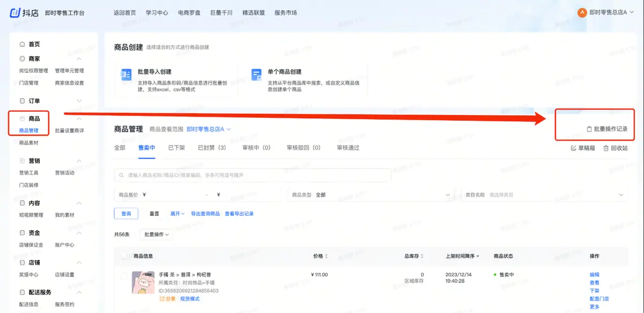644x313 pixels.
Task: Click the 现货模式 tag under the product
Action: click(x=190, y=299)
